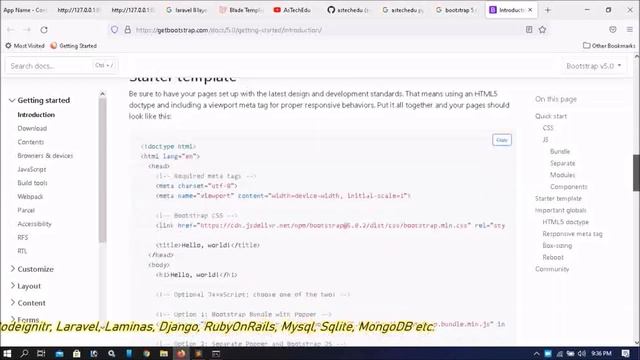Expand the Layout section
This screenshot has height=360, width=640.
point(25,286)
